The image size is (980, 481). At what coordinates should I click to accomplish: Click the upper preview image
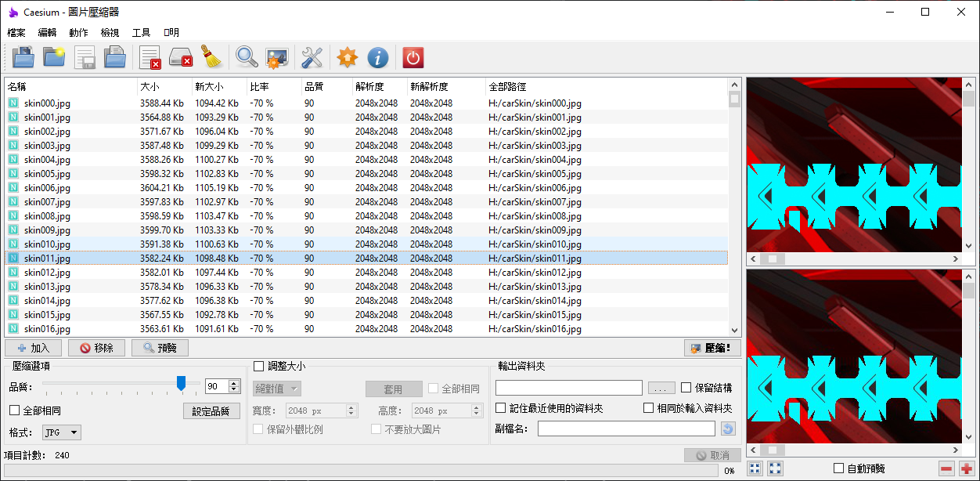pos(854,165)
